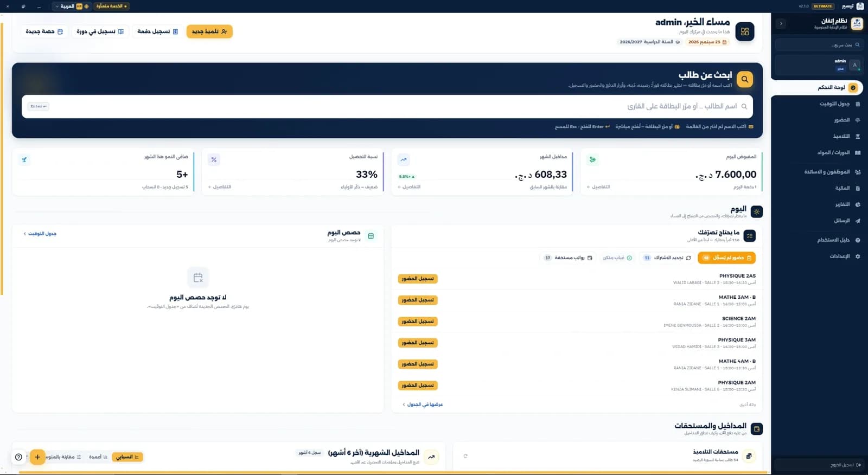Viewport: 868px width, 475px height.
Task: Open الإعدادات settings in sidebar
Action: 819,256
